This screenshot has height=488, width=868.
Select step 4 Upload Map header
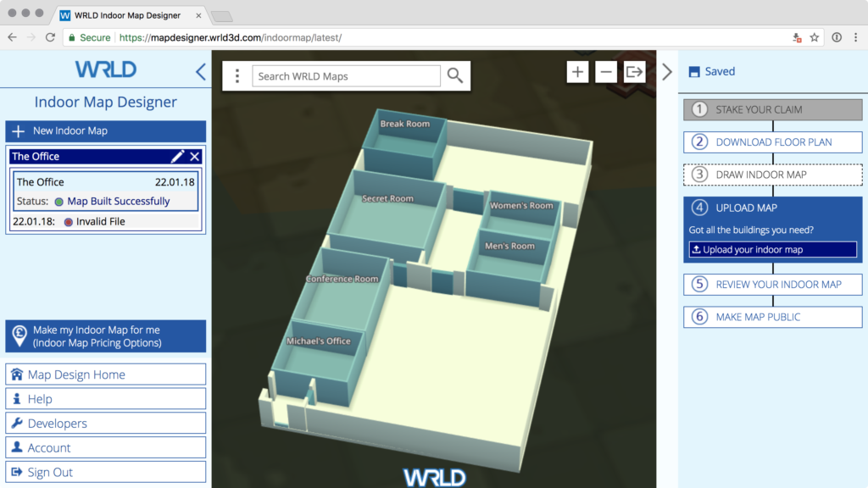773,208
